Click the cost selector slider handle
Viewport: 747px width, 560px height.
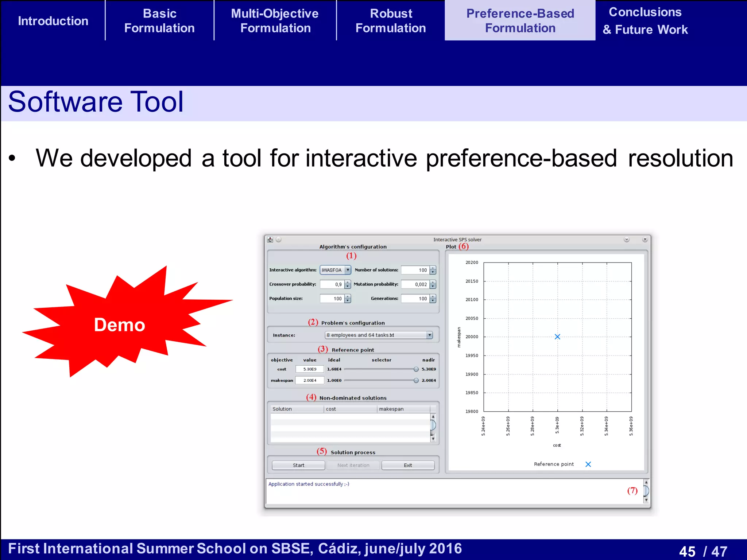(416, 369)
